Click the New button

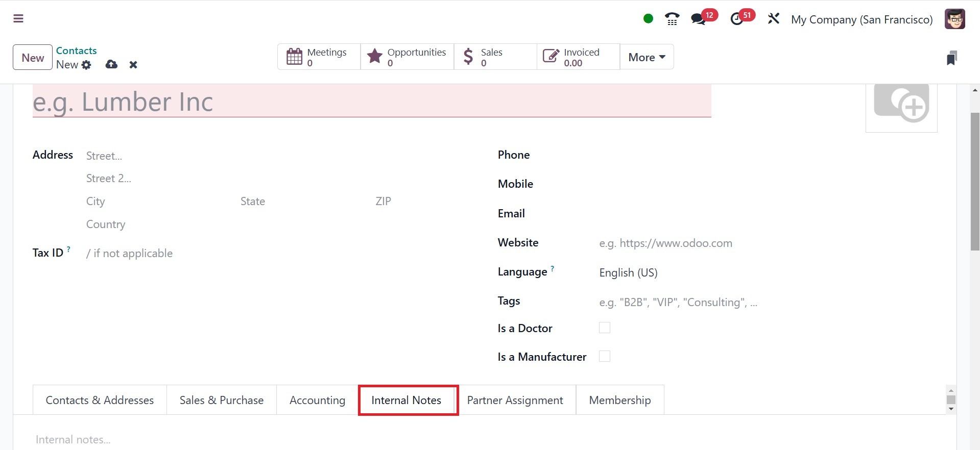point(33,58)
